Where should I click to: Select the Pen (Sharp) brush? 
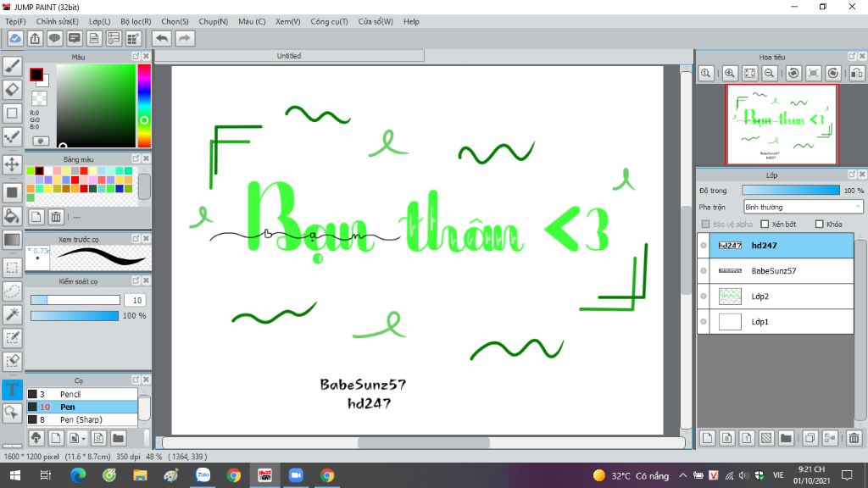(82, 419)
